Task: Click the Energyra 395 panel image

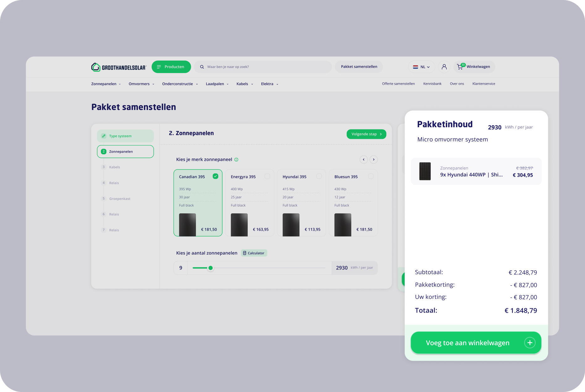Action: tap(239, 225)
